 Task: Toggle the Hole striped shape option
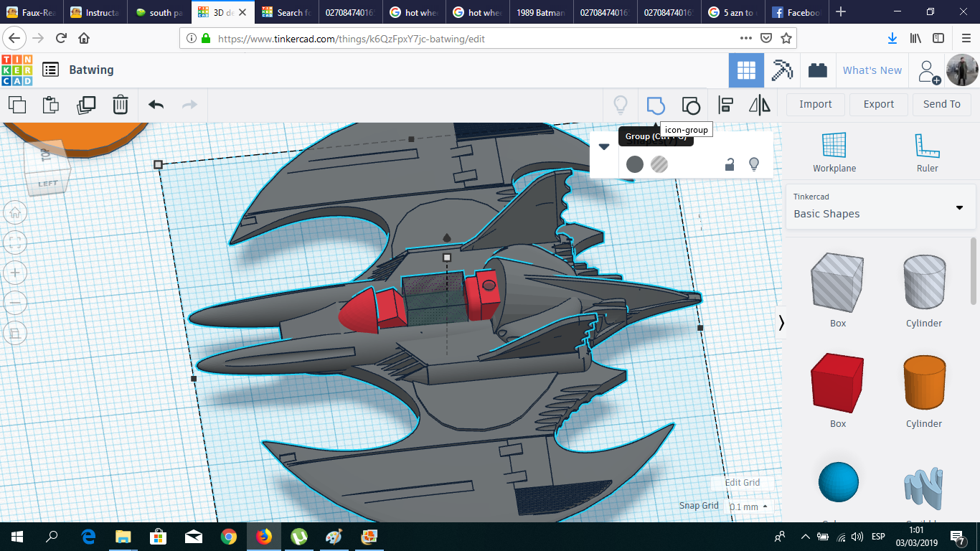click(659, 164)
